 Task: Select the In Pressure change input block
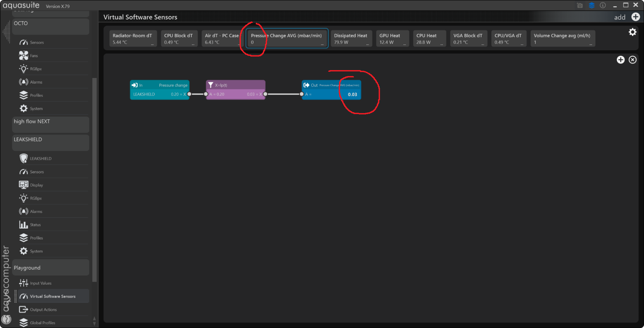160,90
